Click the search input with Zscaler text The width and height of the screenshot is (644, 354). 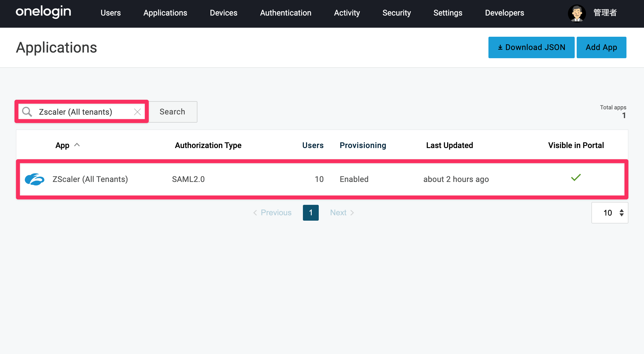[x=82, y=112]
